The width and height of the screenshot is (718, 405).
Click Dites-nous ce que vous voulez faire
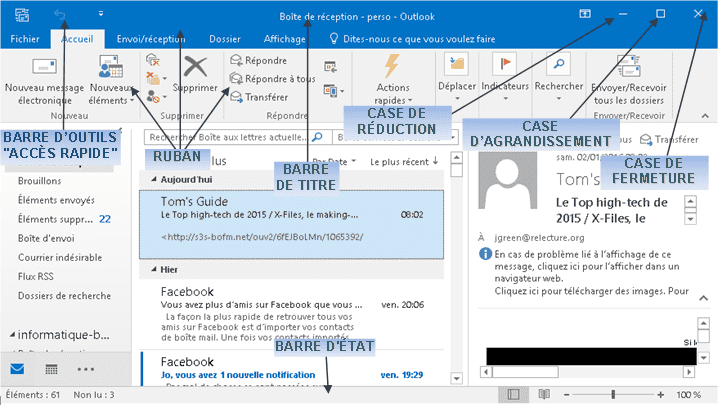coord(413,39)
